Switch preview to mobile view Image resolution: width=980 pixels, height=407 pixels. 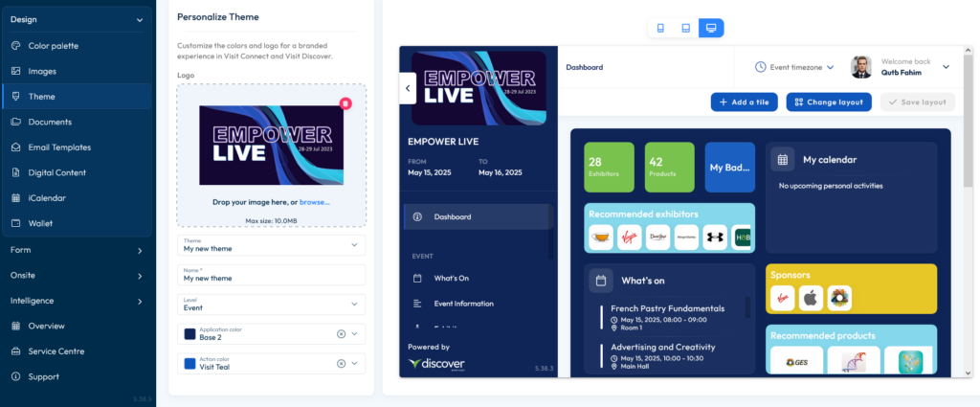660,28
